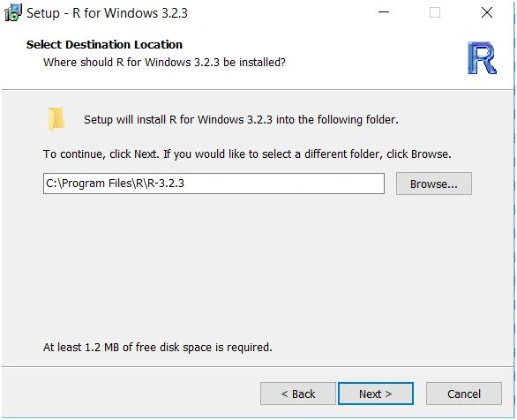Proceed with the Next > button

376,394
